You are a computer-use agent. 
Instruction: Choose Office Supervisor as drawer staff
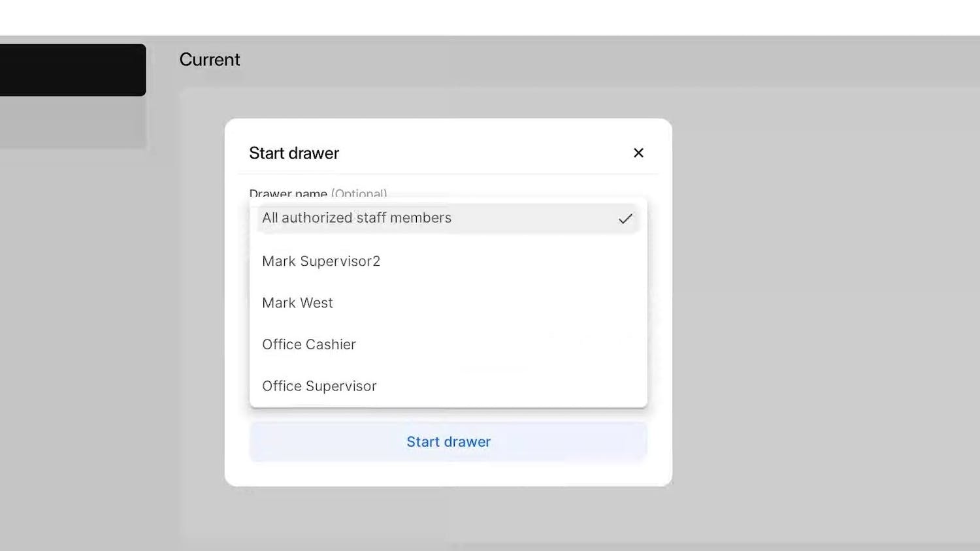point(319,386)
